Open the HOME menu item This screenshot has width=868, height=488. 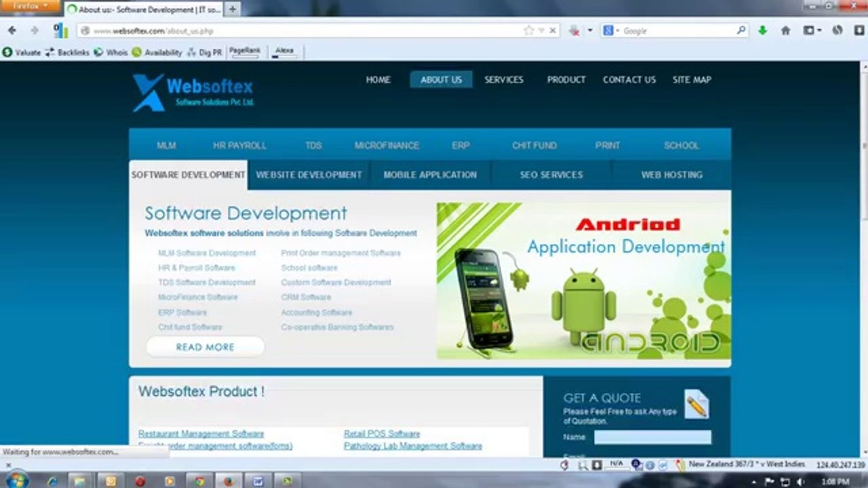pos(378,79)
